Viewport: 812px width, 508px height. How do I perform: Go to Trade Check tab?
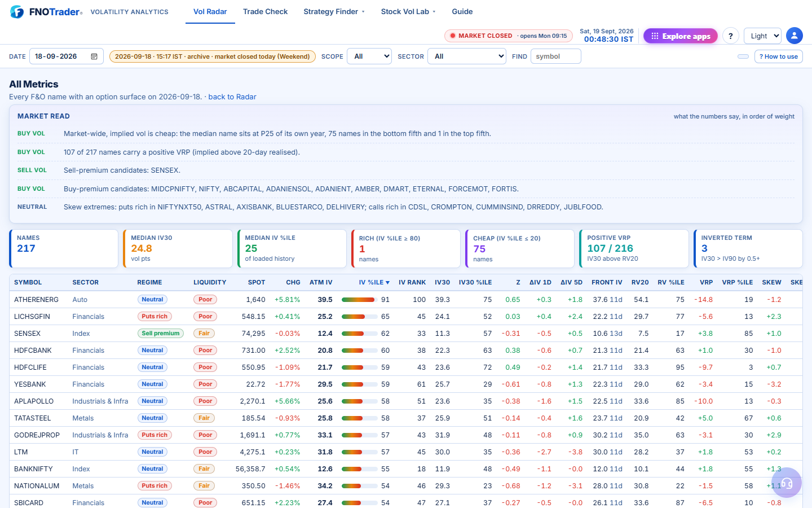(x=265, y=11)
